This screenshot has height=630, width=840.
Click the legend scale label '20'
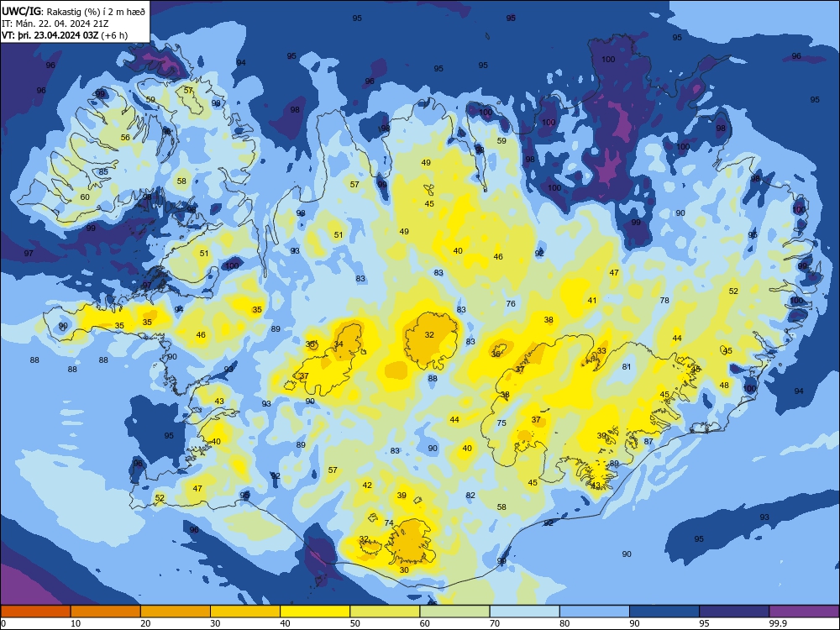pyautogui.click(x=145, y=623)
